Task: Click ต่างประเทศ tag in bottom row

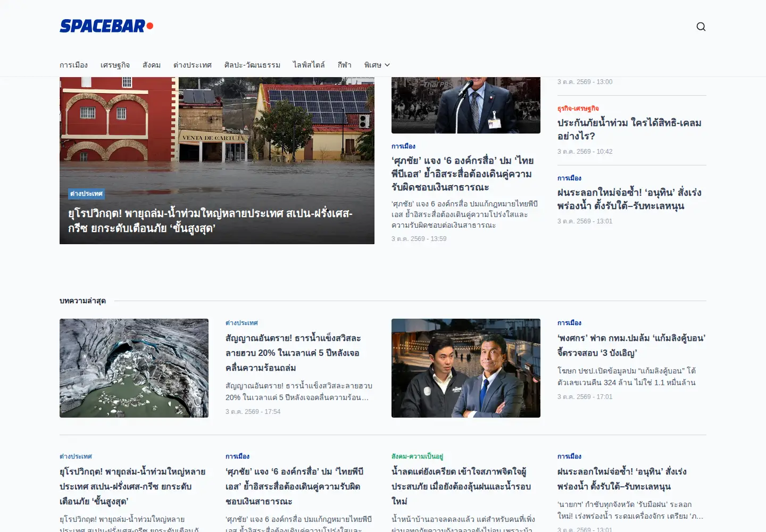Action: (76, 456)
